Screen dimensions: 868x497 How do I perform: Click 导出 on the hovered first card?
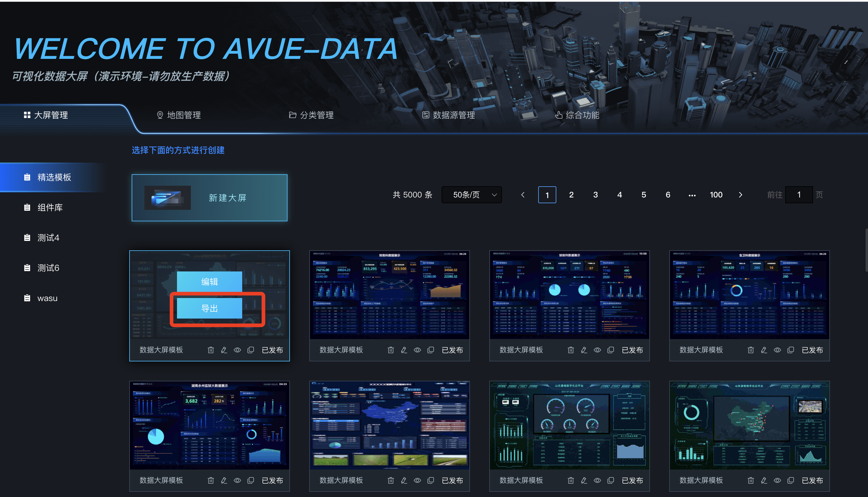click(210, 308)
